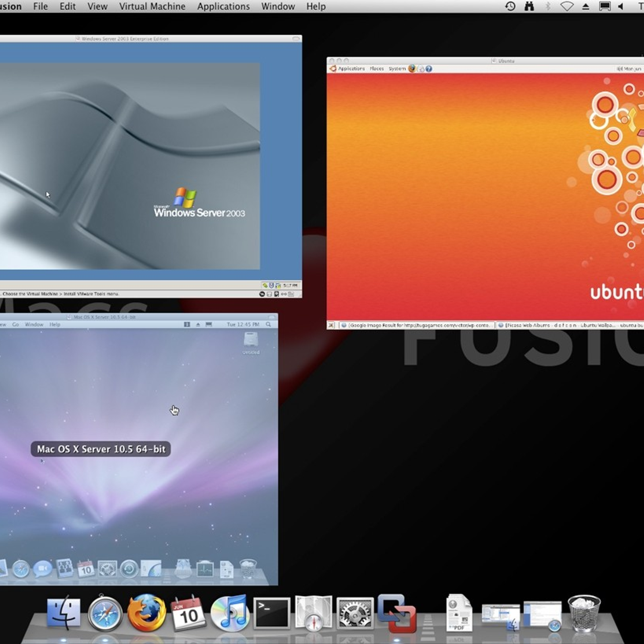The width and height of the screenshot is (644, 644).
Task: Open the minimized Safari window thumbnail in the Dock
Action: tap(543, 616)
